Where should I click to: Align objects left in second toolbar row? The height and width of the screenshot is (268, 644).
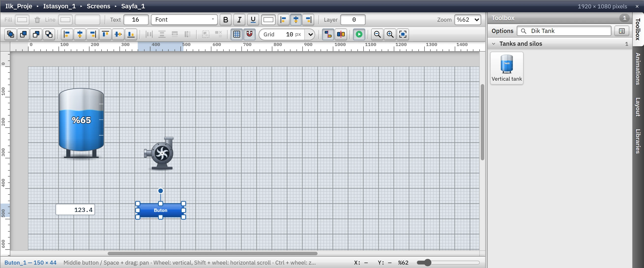coord(67,34)
